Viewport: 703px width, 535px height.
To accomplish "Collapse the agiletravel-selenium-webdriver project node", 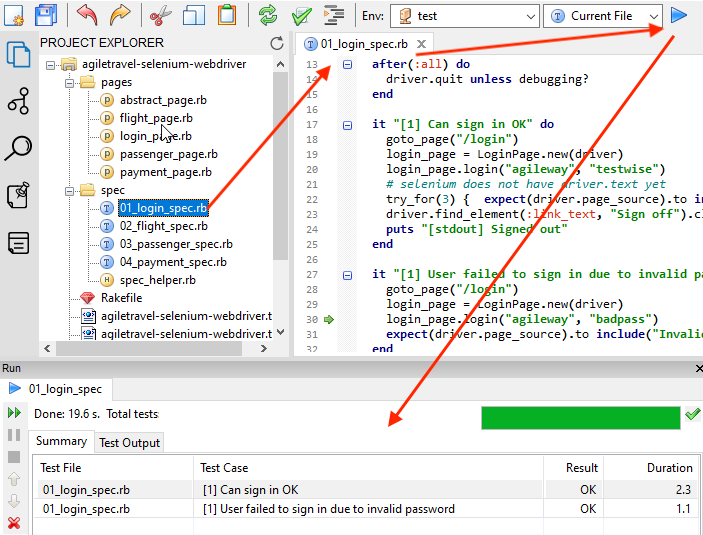I will 51,65.
